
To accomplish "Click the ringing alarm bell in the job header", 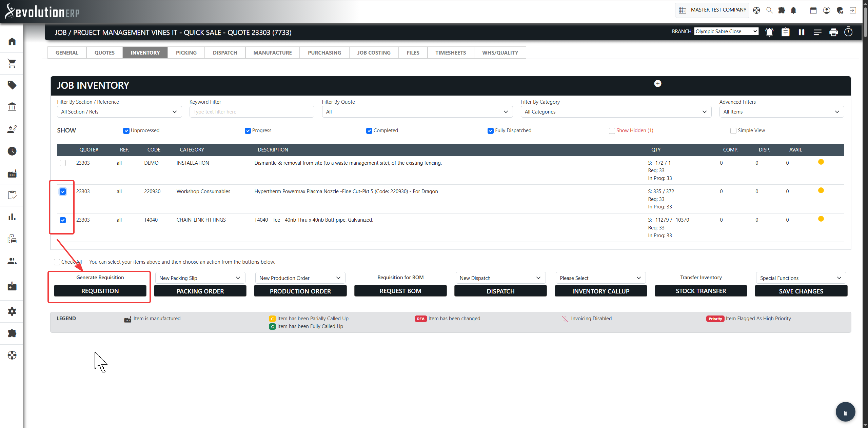I will click(769, 32).
